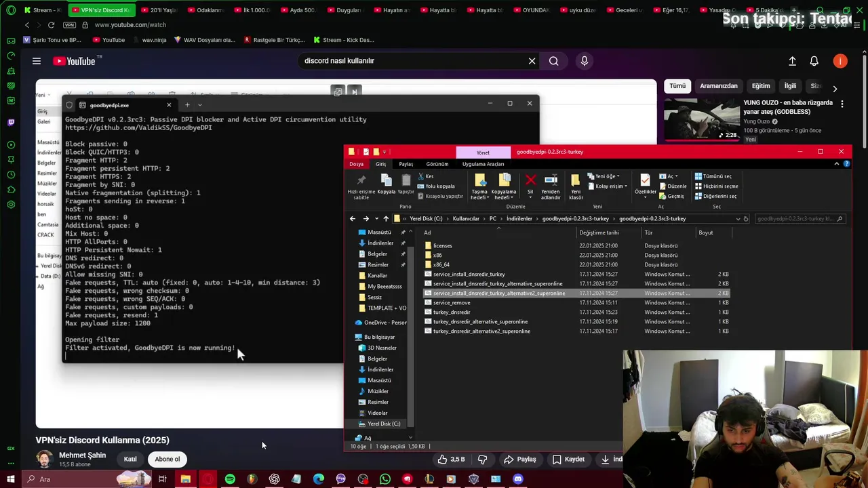Open the YUNG OUZO suggested video thumbnail
Image resolution: width=868 pixels, height=488 pixels.
click(x=701, y=119)
